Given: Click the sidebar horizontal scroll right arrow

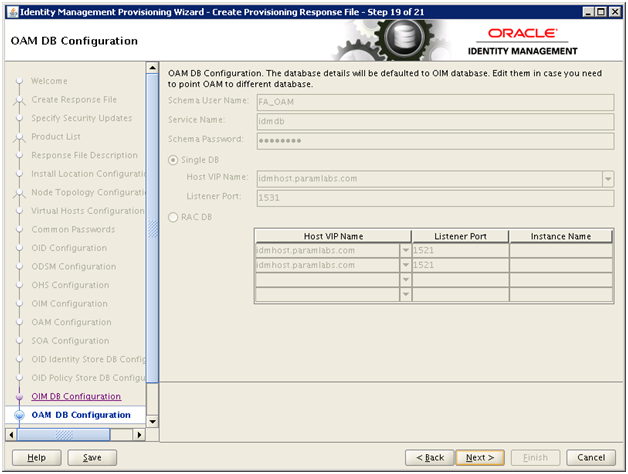Looking at the screenshot, I should [x=139, y=435].
